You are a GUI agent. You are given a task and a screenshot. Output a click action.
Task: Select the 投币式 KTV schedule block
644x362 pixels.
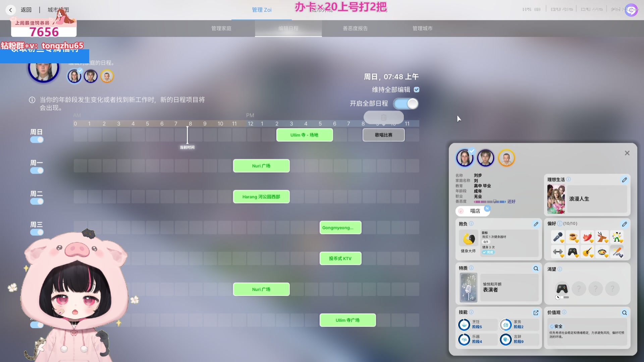pyautogui.click(x=340, y=258)
